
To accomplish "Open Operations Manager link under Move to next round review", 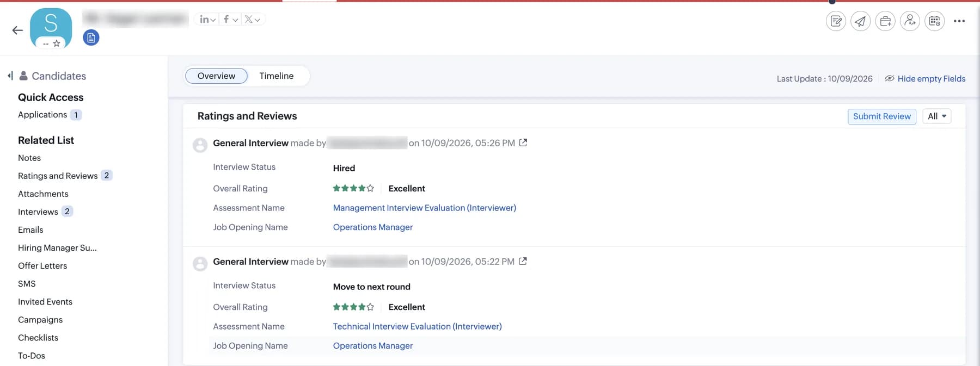I will point(373,346).
